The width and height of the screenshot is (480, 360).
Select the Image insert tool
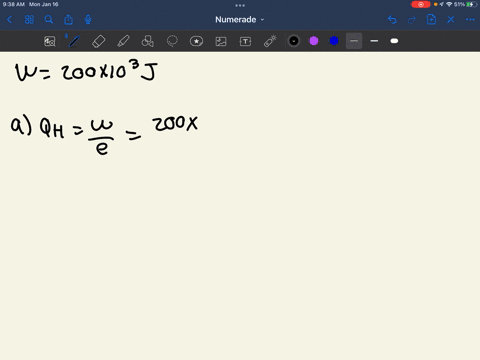(x=221, y=41)
